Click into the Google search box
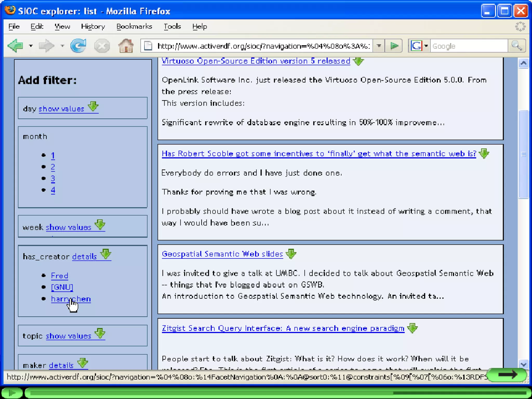The height and width of the screenshot is (399, 532). click(x=469, y=46)
